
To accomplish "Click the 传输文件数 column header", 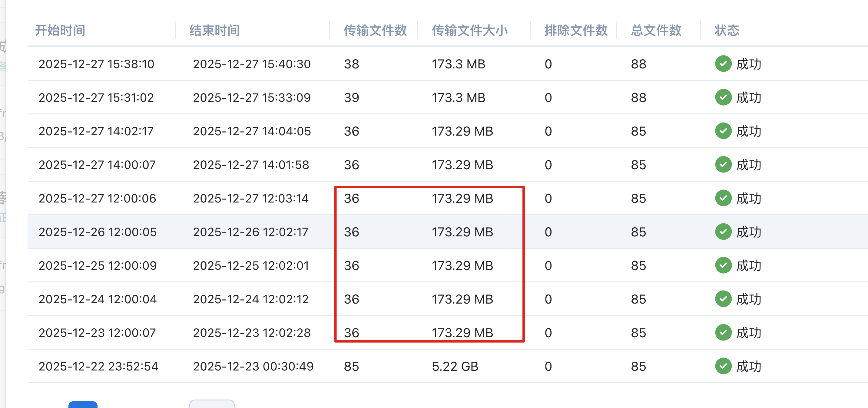I will (375, 30).
